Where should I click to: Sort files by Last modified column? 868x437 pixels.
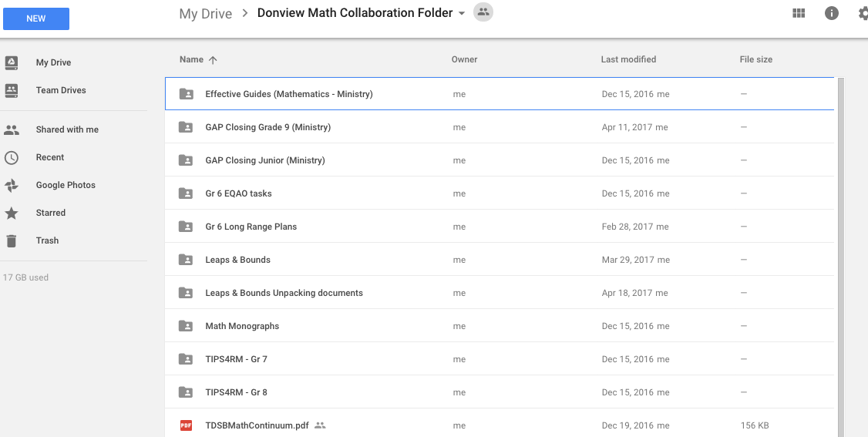pos(628,59)
